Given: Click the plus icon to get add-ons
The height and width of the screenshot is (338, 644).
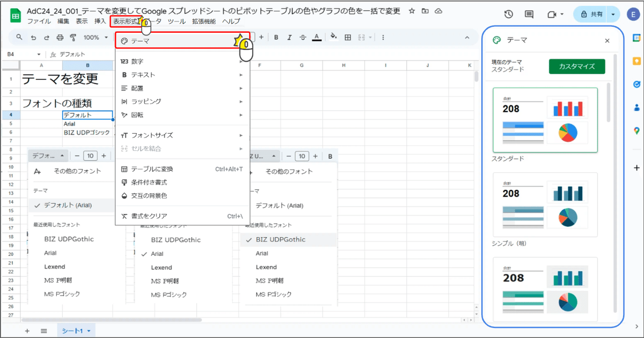Looking at the screenshot, I should tap(636, 168).
